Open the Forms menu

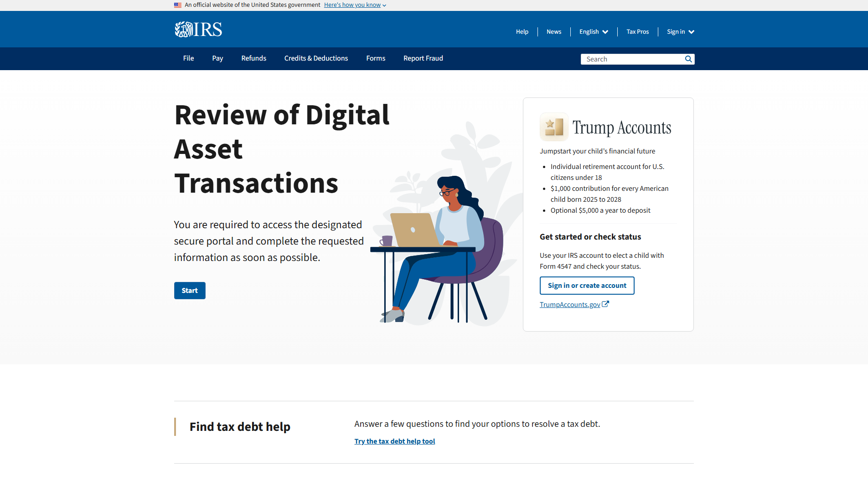pos(376,58)
